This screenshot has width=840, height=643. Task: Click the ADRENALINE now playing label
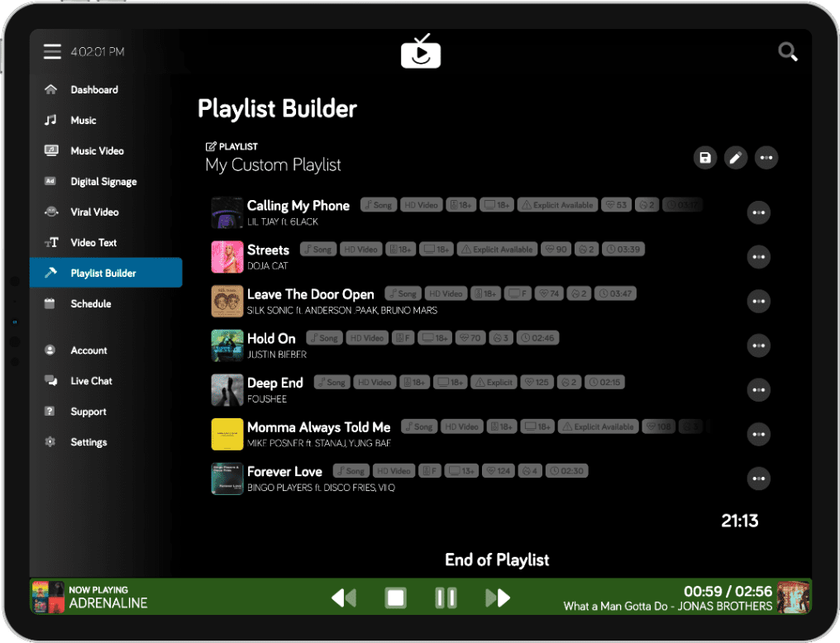coord(108,603)
